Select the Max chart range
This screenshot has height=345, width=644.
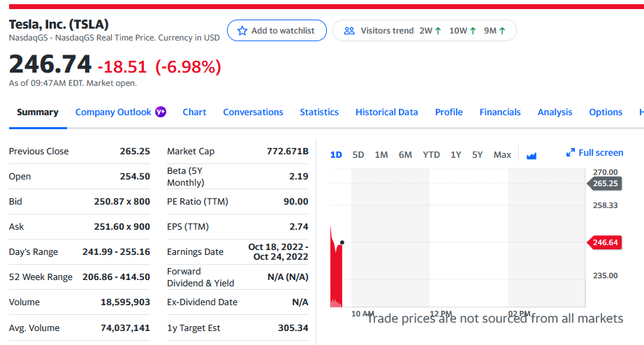coord(502,155)
